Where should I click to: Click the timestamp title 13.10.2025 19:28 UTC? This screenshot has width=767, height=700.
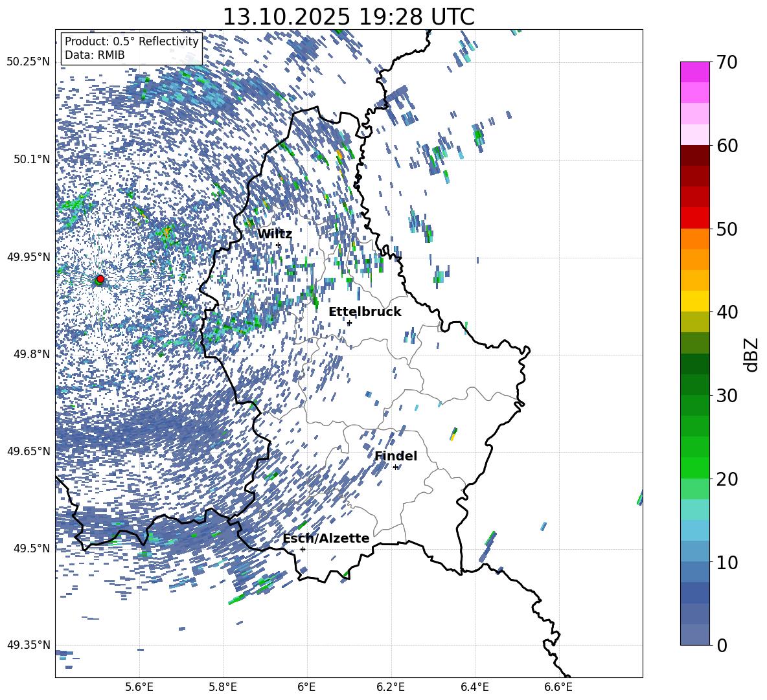348,17
